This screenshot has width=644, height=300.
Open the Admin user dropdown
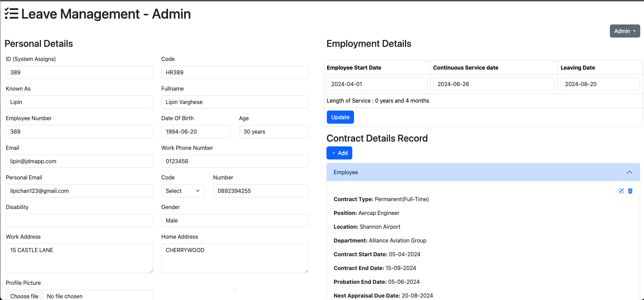(625, 31)
